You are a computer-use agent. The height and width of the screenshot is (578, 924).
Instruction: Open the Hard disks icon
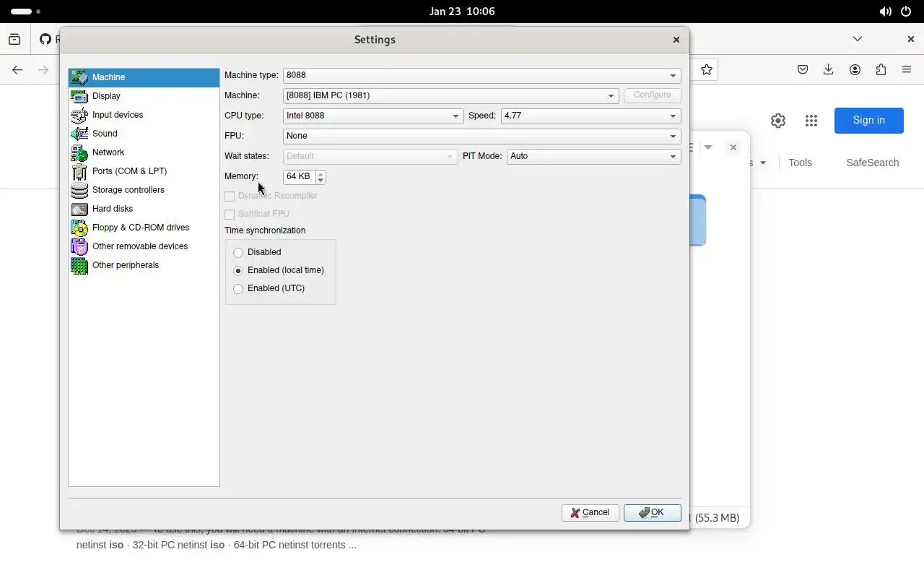pyautogui.click(x=79, y=209)
